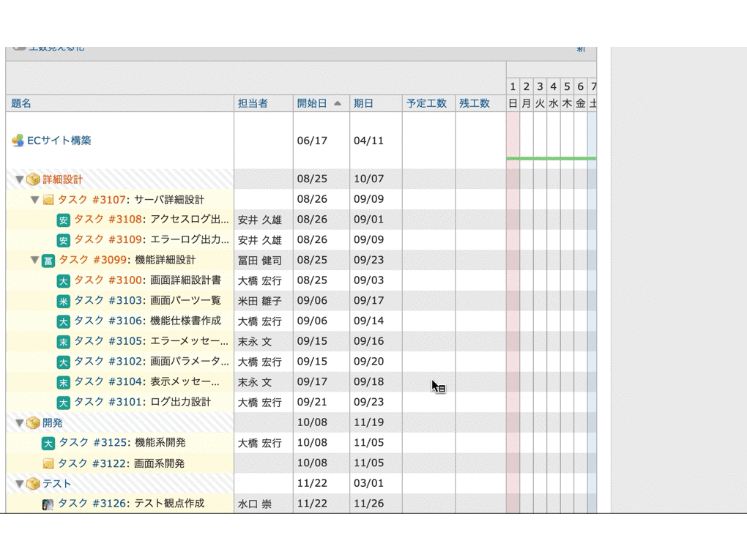Viewport: 747px width, 560px height.
Task: Sort by 期日 column header
Action: click(363, 103)
